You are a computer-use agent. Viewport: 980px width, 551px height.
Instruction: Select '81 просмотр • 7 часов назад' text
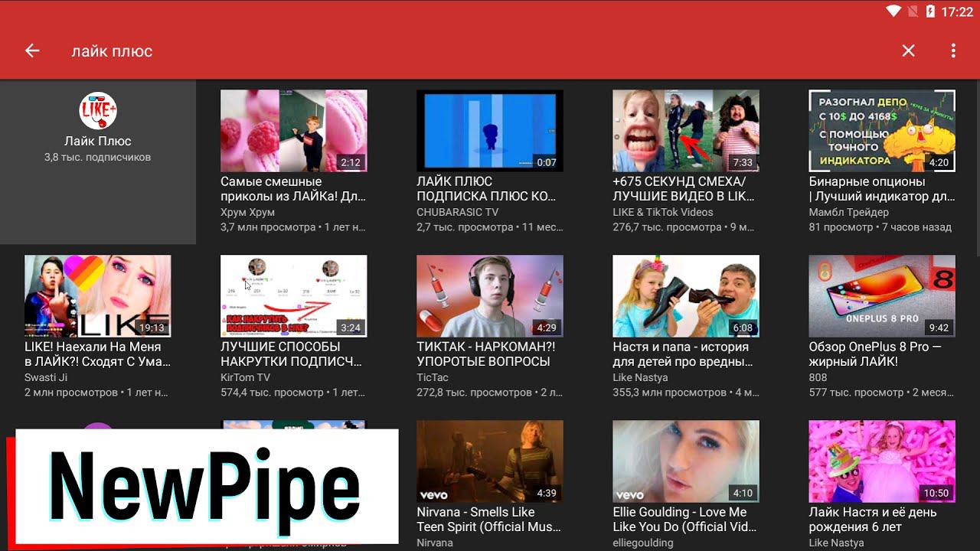pos(880,227)
